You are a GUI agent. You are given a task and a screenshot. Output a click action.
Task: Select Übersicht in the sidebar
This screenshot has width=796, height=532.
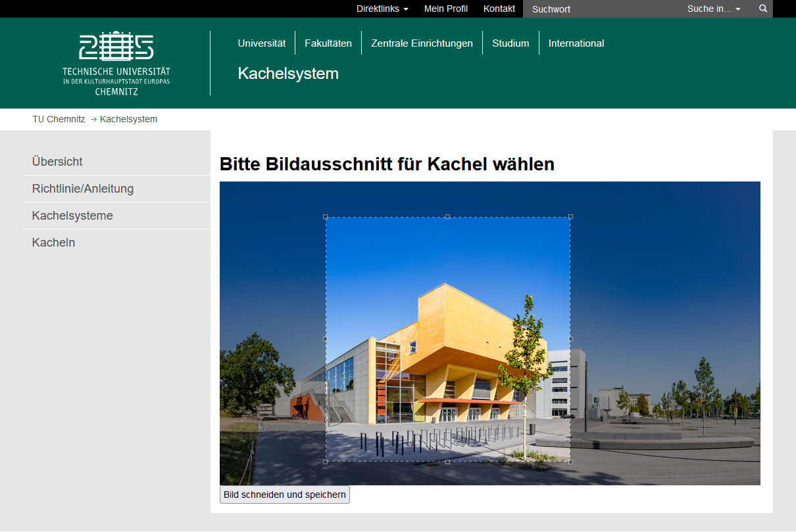[116, 162]
